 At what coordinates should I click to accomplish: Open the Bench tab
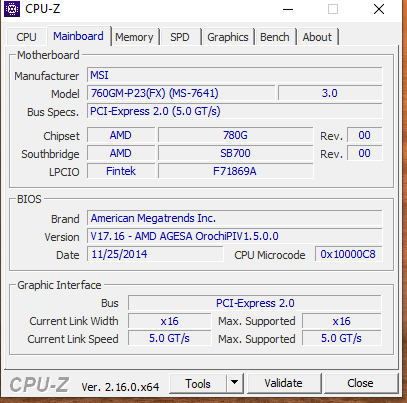[275, 37]
